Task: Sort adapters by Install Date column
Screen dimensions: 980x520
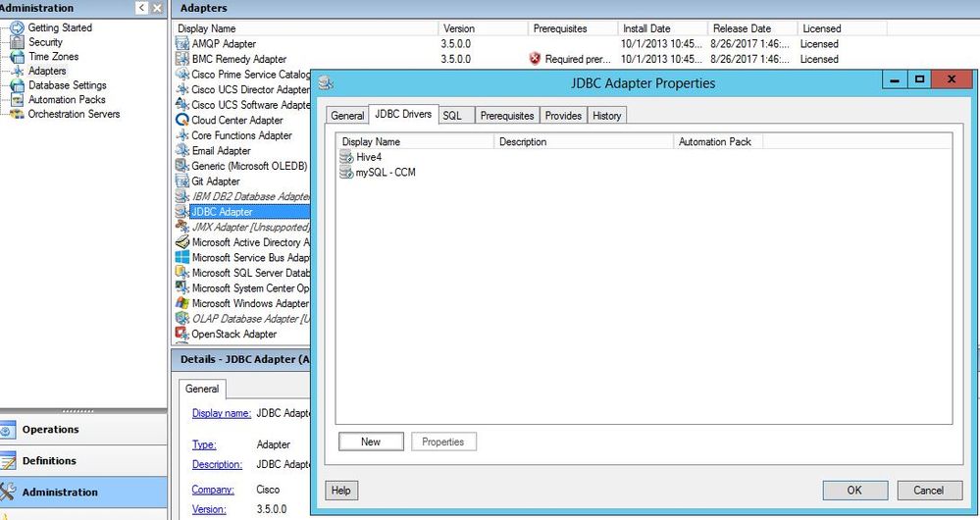Action: [x=663, y=28]
